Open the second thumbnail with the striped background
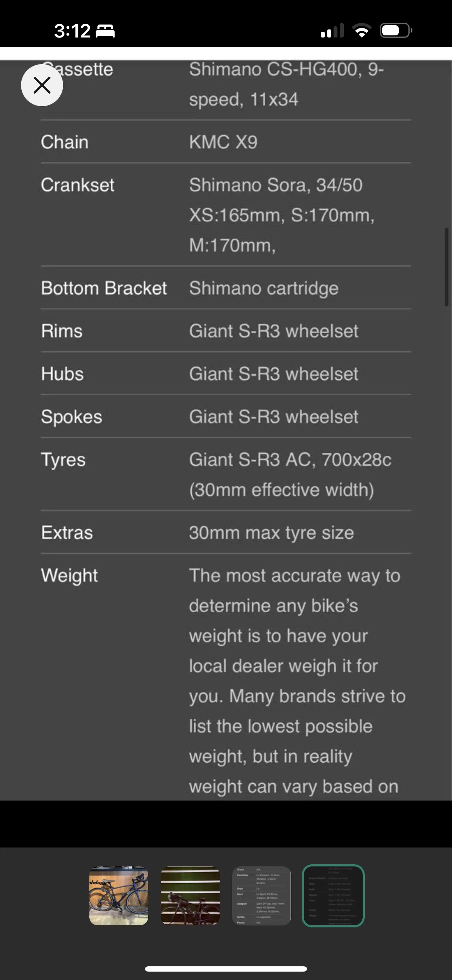Image resolution: width=452 pixels, height=980 pixels. [x=190, y=895]
